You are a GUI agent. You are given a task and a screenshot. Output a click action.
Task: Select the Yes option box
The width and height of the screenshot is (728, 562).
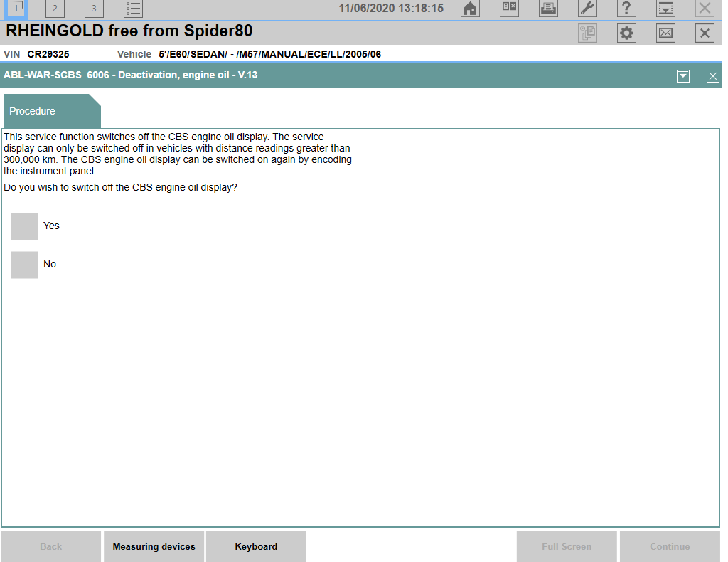[24, 226]
